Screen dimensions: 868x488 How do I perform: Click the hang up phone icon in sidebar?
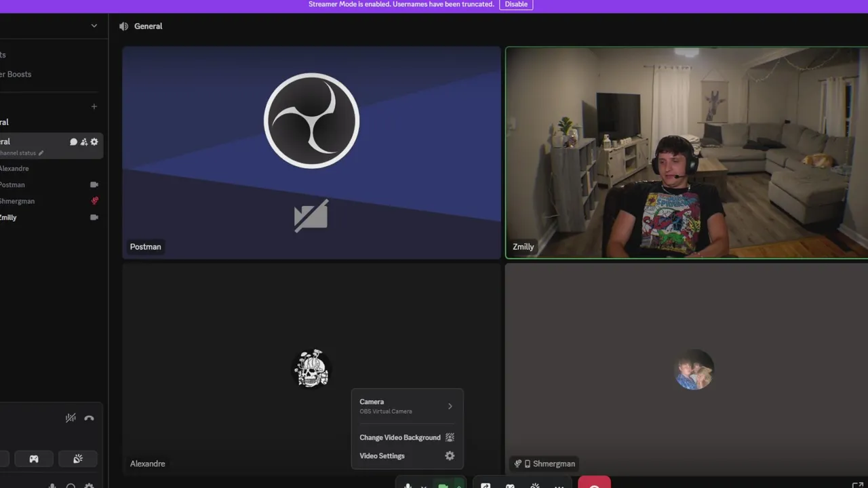(x=89, y=418)
